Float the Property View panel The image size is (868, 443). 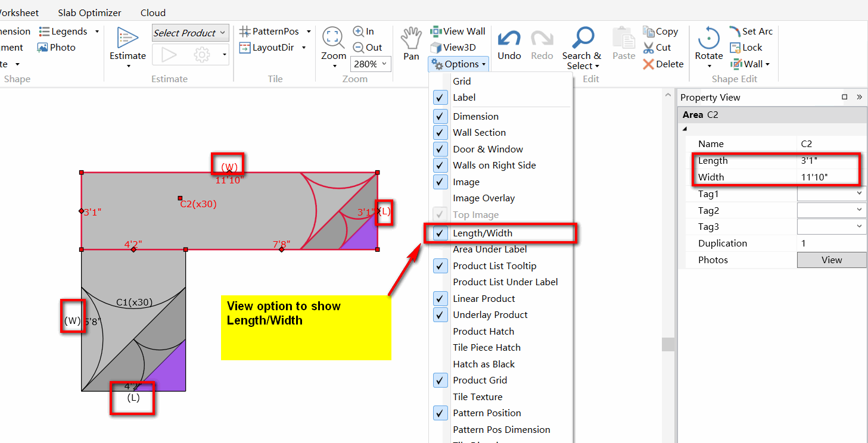point(844,97)
